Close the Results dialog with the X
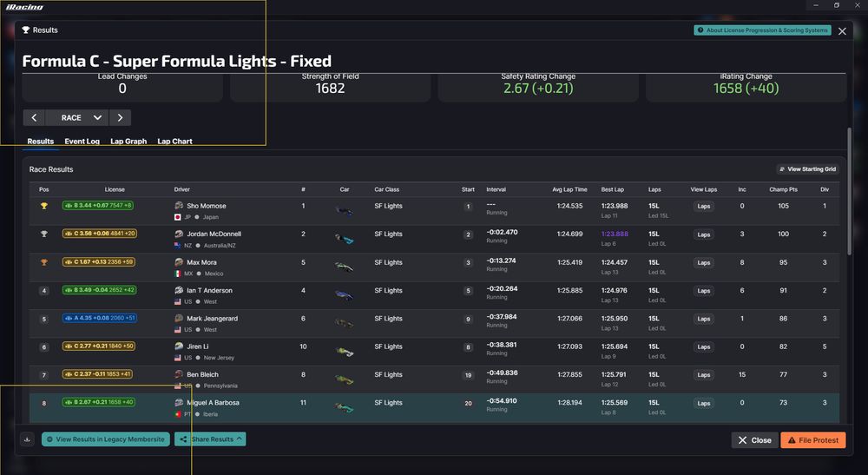868x475 pixels. [842, 31]
